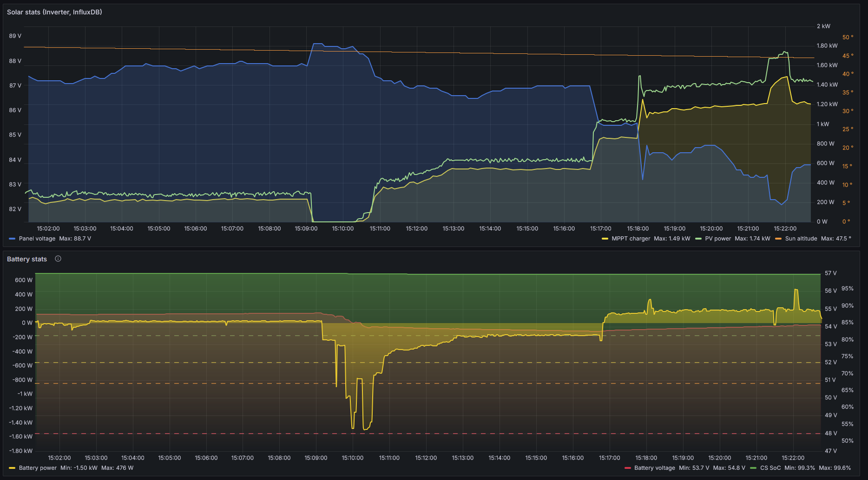
Task: Click the CS SoC 'Min: 99.3%' value
Action: tap(800, 468)
